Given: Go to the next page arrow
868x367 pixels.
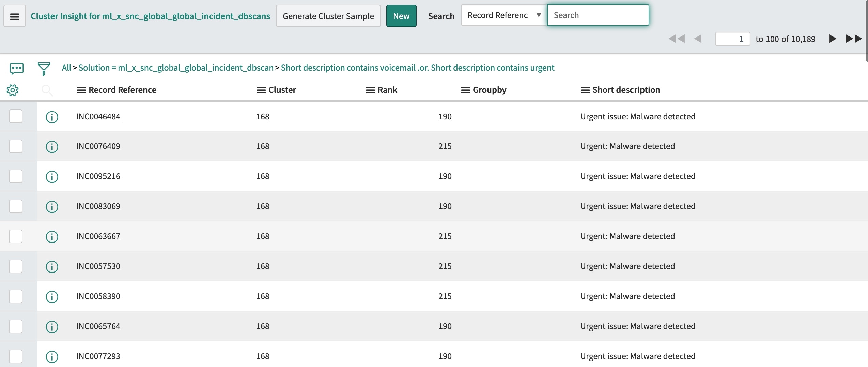Looking at the screenshot, I should [832, 39].
